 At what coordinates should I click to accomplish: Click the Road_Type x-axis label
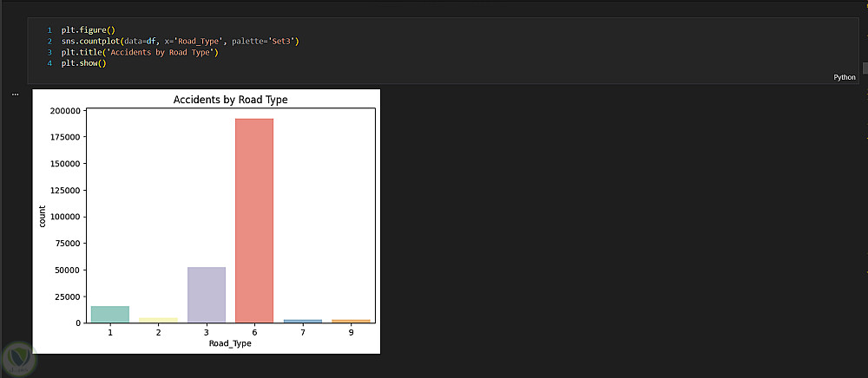[231, 344]
